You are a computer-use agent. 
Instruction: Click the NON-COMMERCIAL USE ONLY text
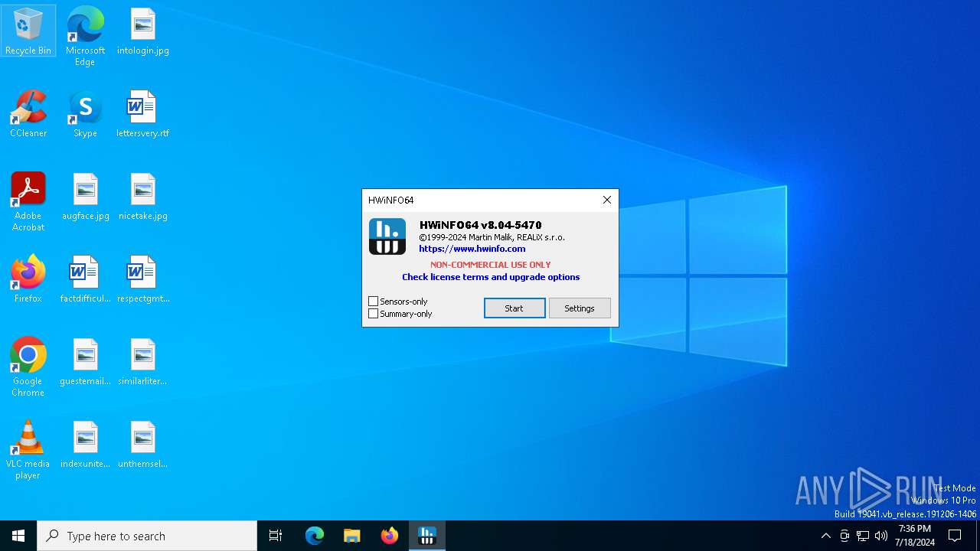[491, 265]
